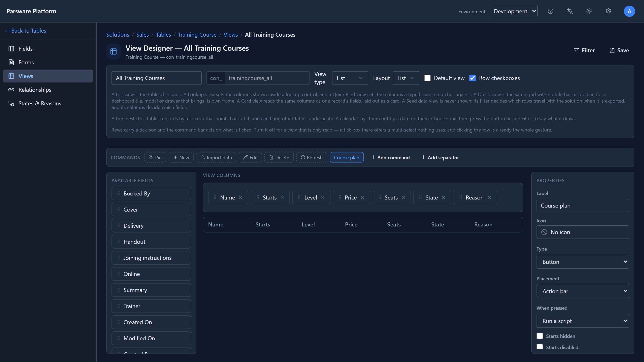Open the View type List dropdown
The image size is (644, 362).
tap(350, 78)
